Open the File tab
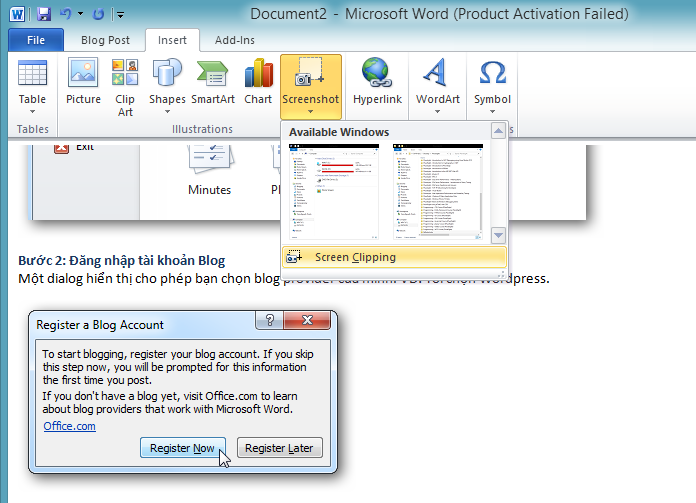Viewport: 696px width, 503px height. 36,40
